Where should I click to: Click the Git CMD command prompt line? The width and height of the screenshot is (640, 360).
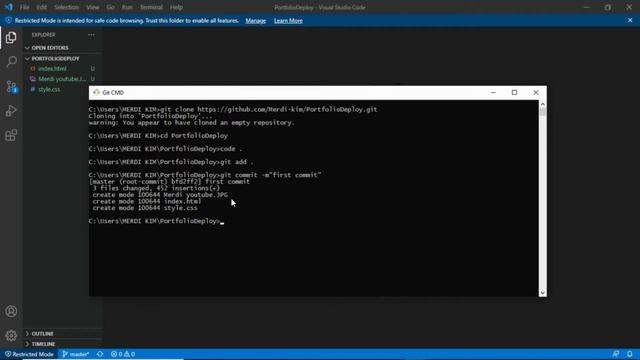pos(156,221)
